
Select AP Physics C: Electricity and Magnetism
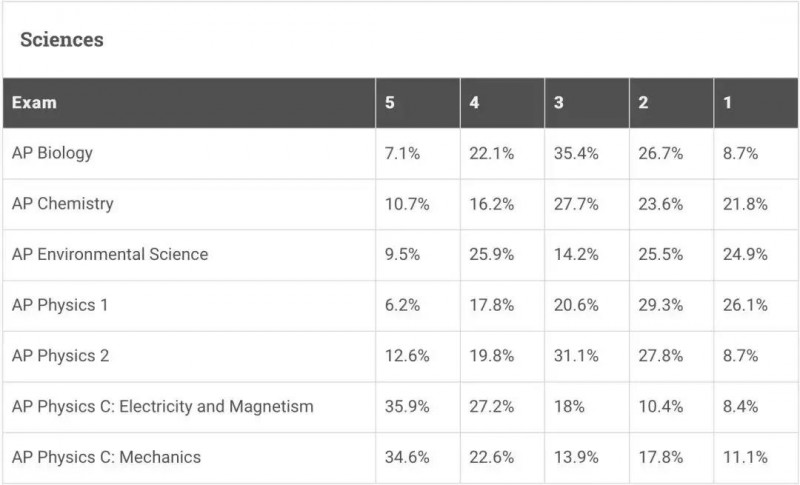tap(163, 406)
